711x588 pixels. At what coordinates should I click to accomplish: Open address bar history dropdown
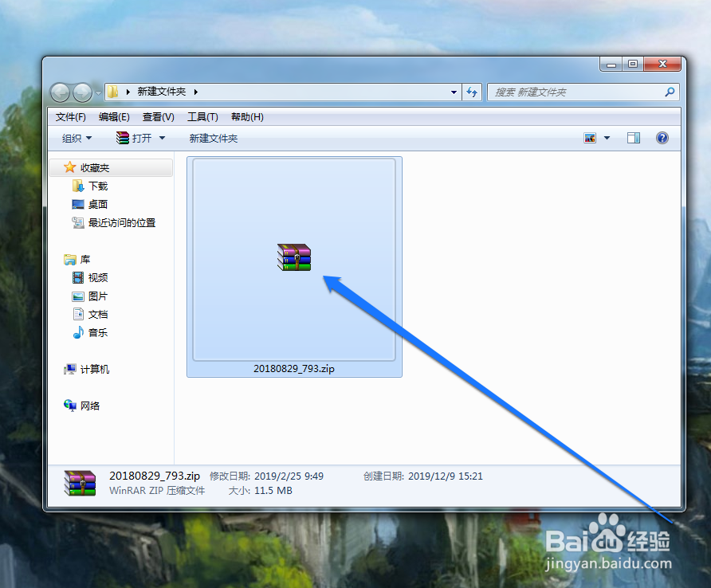click(454, 92)
